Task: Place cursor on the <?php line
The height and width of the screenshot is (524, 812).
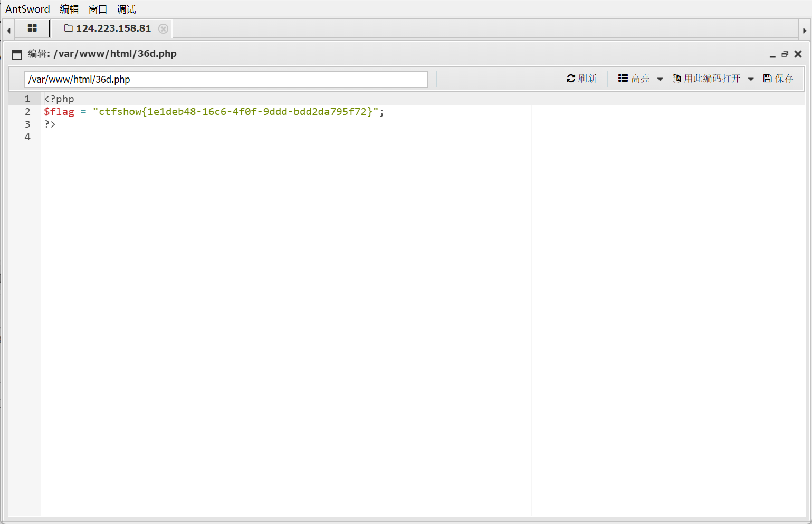Action: 59,99
